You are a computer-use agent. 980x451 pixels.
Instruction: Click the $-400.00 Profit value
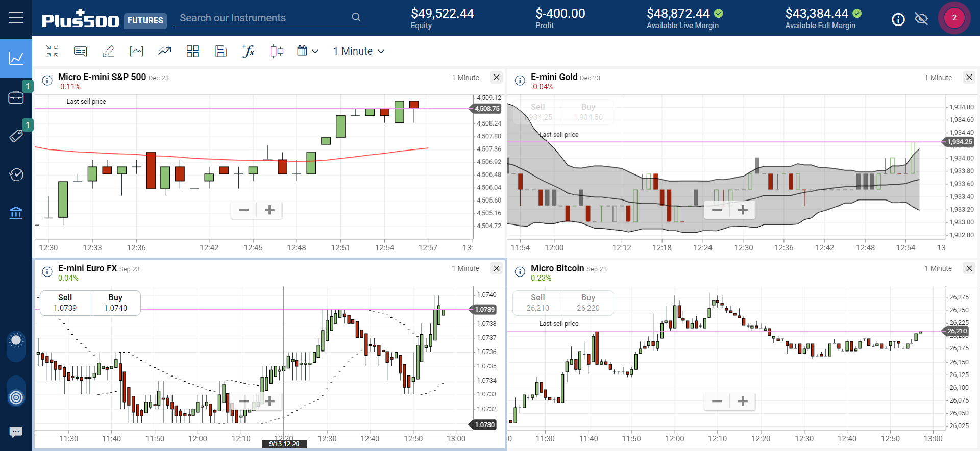point(560,14)
